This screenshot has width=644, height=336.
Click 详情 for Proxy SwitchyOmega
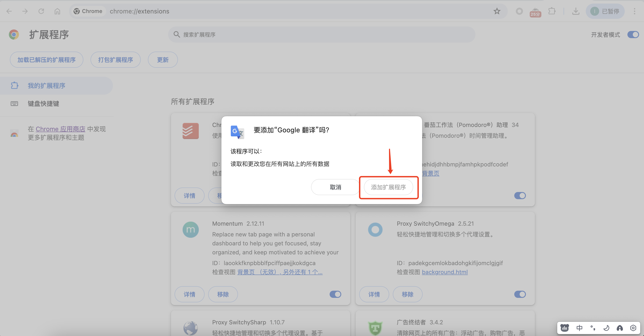click(x=374, y=294)
